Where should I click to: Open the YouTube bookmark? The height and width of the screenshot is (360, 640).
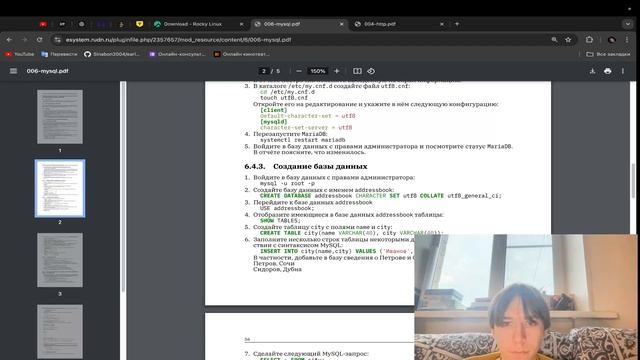(20, 54)
